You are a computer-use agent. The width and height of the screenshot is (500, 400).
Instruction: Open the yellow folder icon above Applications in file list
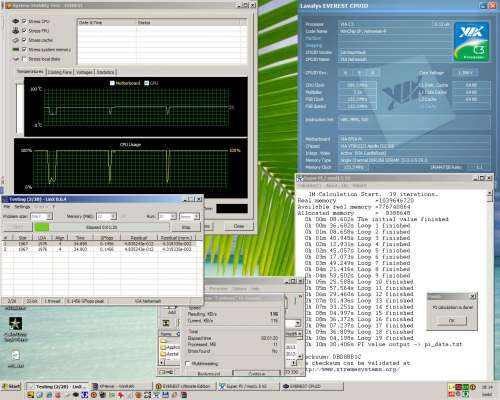[x=163, y=341]
